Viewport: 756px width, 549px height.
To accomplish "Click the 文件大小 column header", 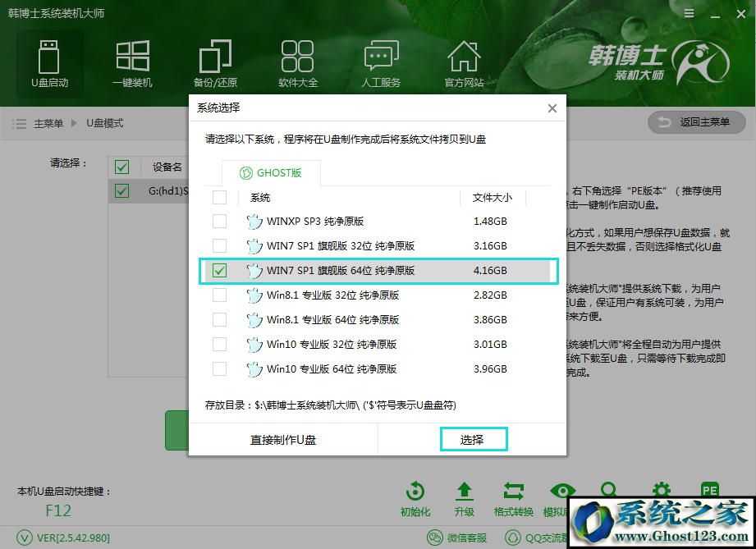I will coord(493,198).
